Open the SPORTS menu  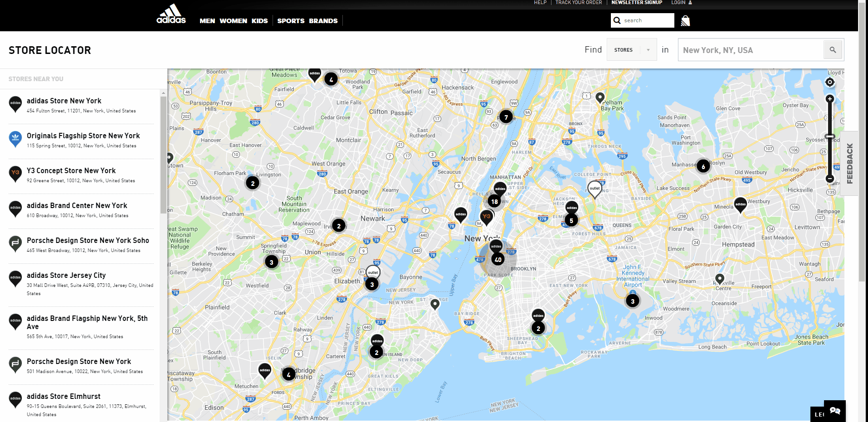tap(291, 21)
